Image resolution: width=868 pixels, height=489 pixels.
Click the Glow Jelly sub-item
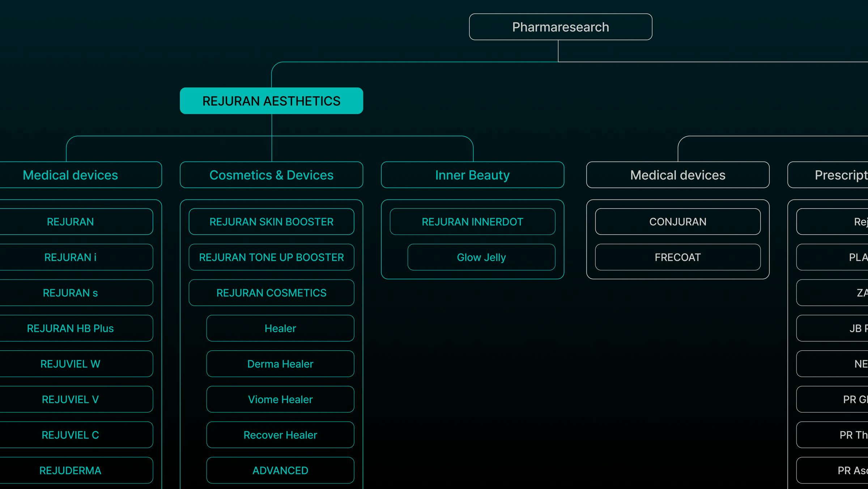coord(481,257)
